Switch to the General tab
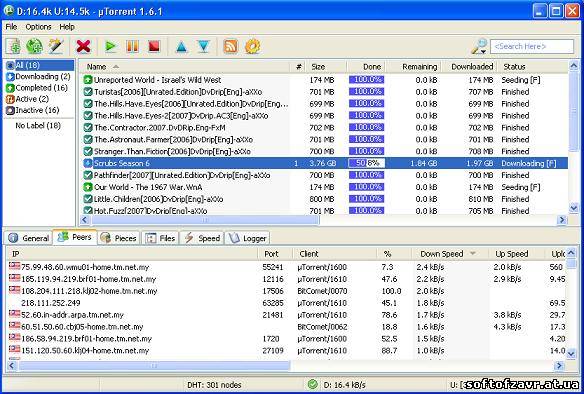The image size is (584, 394). pos(29,238)
